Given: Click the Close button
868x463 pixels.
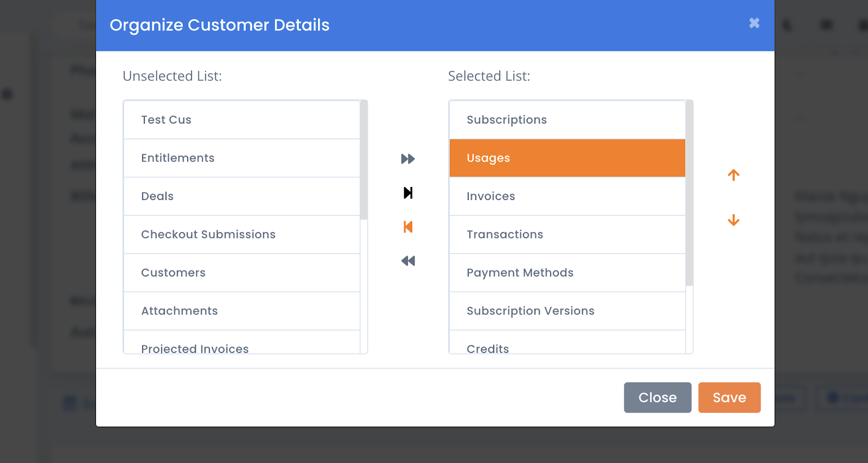Looking at the screenshot, I should click(658, 397).
